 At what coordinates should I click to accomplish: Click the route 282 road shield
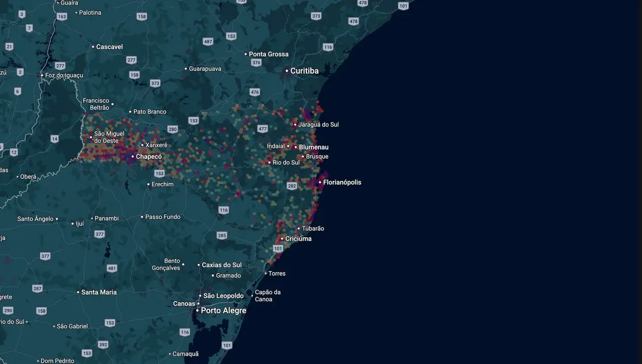292,186
